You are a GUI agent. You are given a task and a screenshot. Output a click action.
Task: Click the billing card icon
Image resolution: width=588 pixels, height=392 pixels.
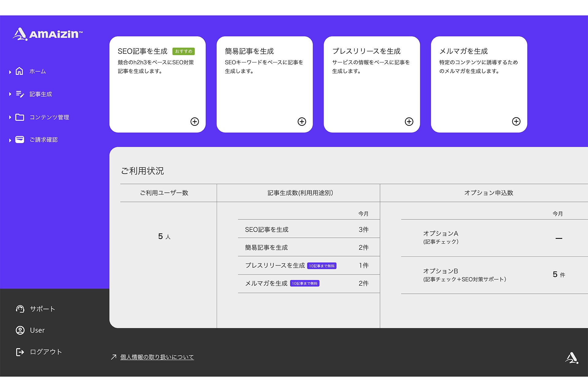[20, 140]
